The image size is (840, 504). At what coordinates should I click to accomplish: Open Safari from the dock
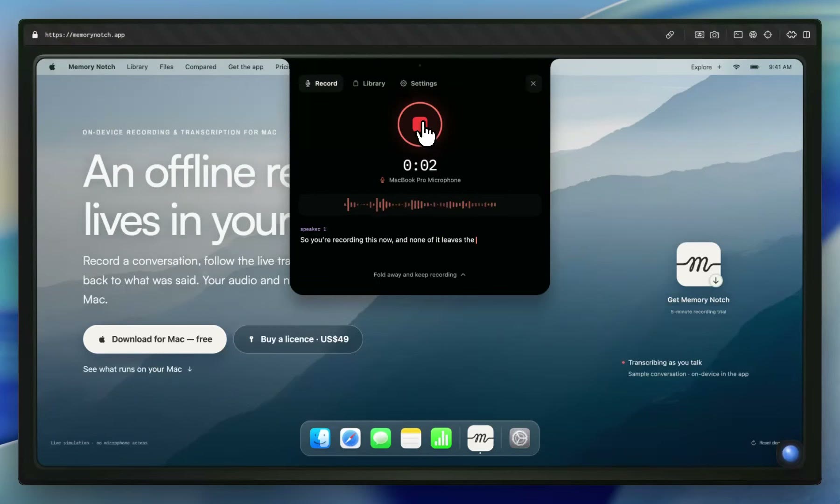click(x=350, y=438)
